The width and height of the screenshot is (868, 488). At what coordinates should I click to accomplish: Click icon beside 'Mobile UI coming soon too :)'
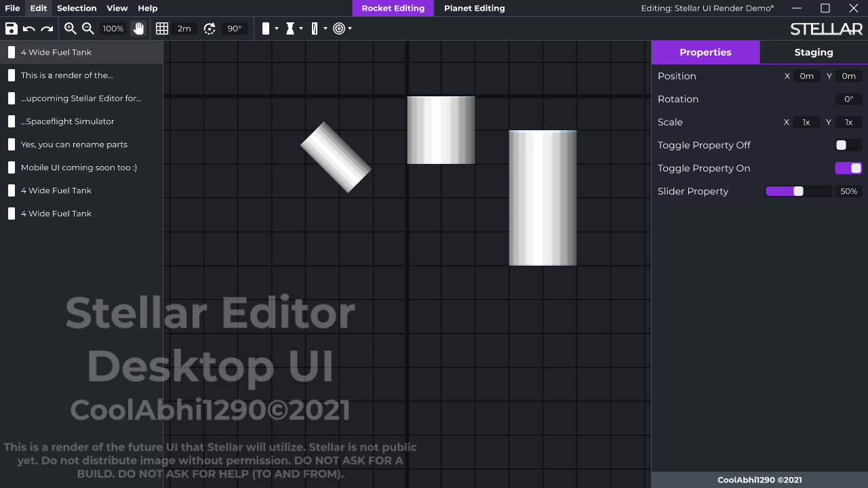(12, 167)
